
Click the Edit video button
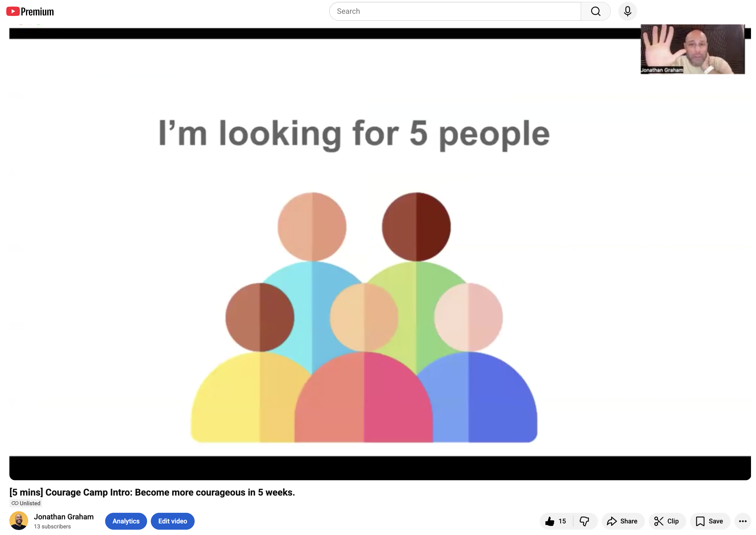[172, 521]
